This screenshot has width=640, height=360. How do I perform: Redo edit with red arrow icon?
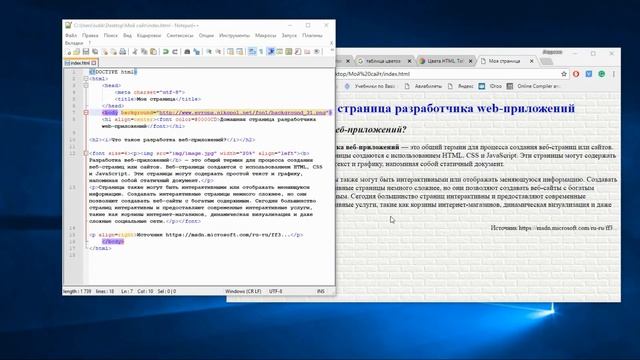click(176, 51)
